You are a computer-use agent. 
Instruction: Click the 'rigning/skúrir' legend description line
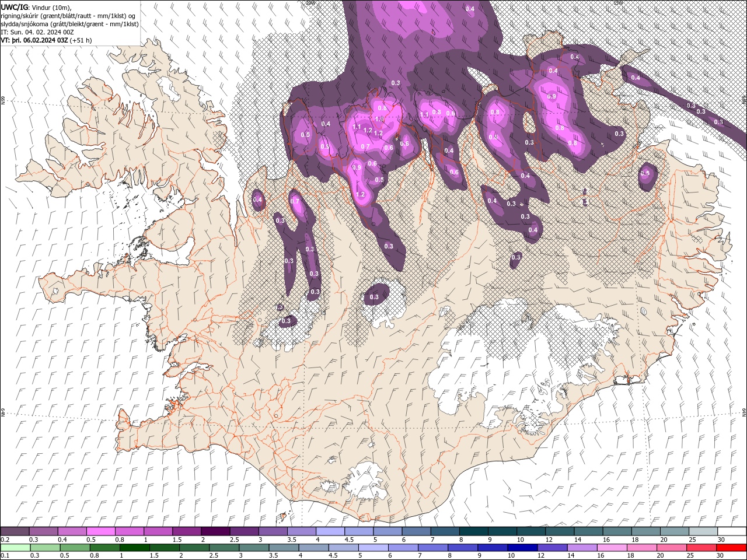pyautogui.click(x=68, y=16)
